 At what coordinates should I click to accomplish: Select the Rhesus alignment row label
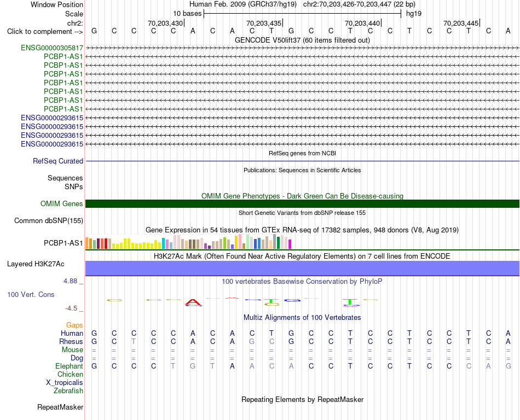click(x=71, y=341)
